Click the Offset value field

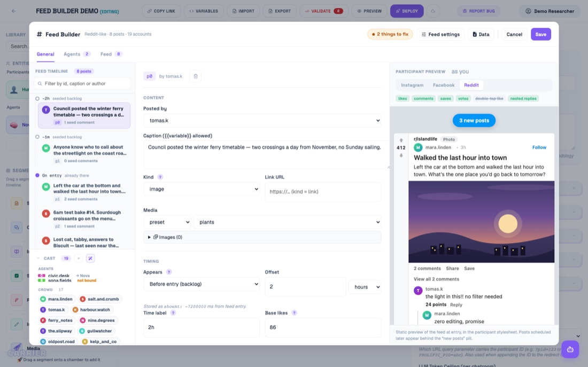click(x=305, y=286)
